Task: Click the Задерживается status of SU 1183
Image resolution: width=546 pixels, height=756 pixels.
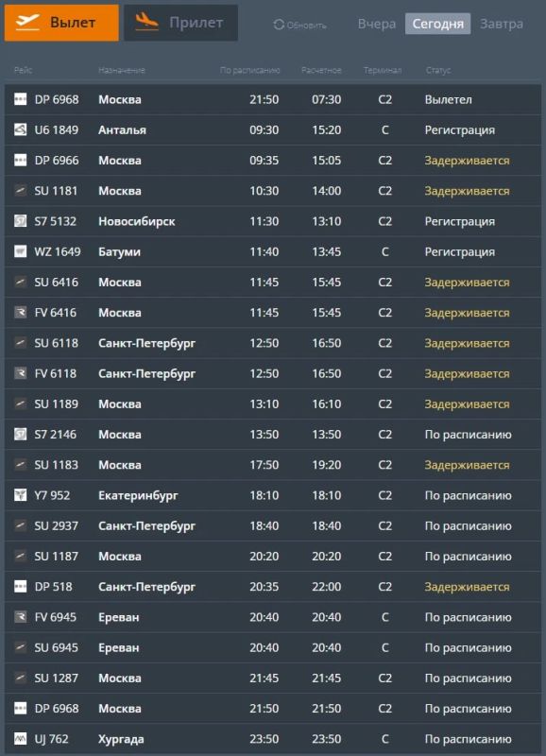Action: point(467,465)
